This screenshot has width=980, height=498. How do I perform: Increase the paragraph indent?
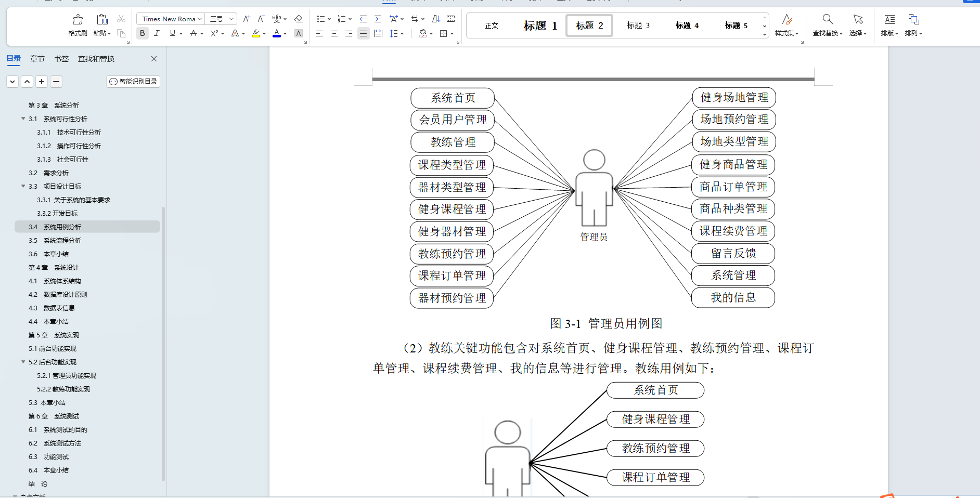(x=378, y=19)
